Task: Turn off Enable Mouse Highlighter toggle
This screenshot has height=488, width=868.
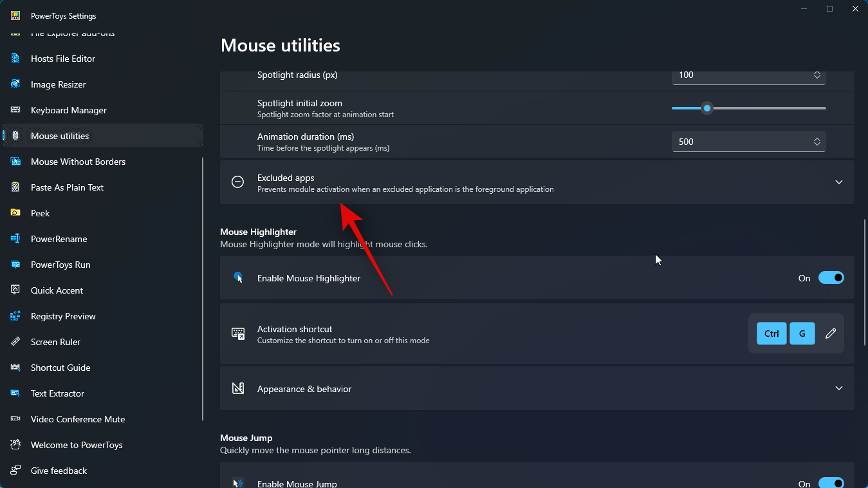Action: click(x=831, y=277)
